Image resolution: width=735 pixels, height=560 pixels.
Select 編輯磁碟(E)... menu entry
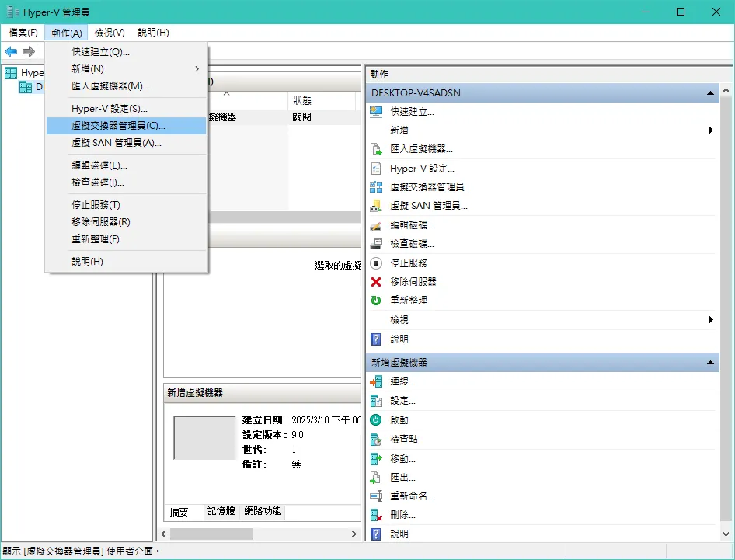coord(126,165)
